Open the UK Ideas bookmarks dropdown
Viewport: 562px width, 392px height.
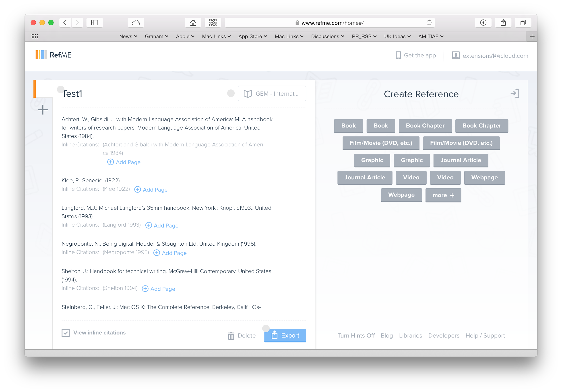[397, 37]
